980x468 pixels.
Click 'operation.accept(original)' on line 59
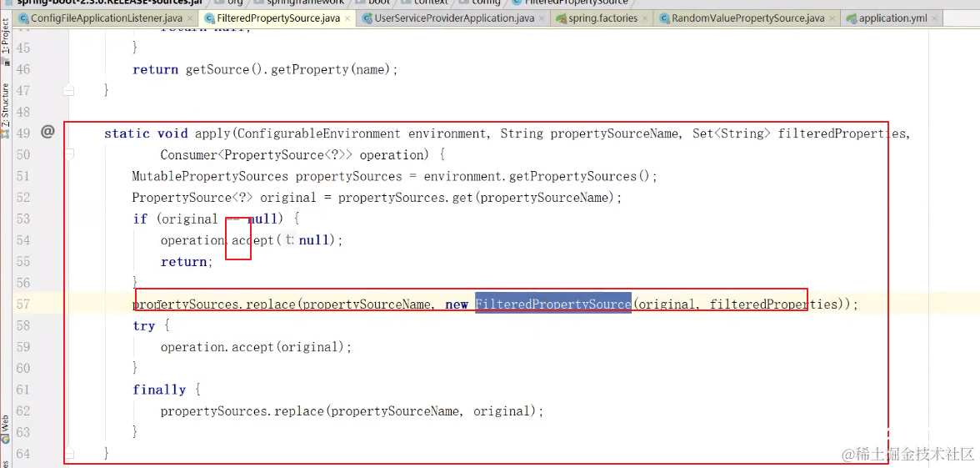tap(252, 347)
